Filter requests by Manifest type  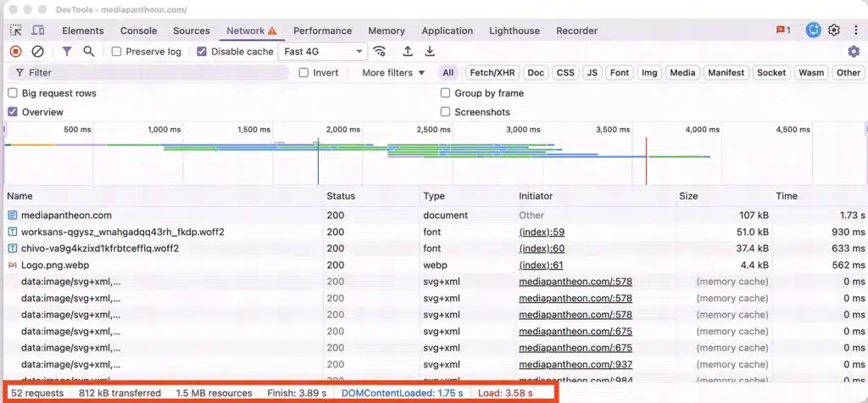coord(726,73)
